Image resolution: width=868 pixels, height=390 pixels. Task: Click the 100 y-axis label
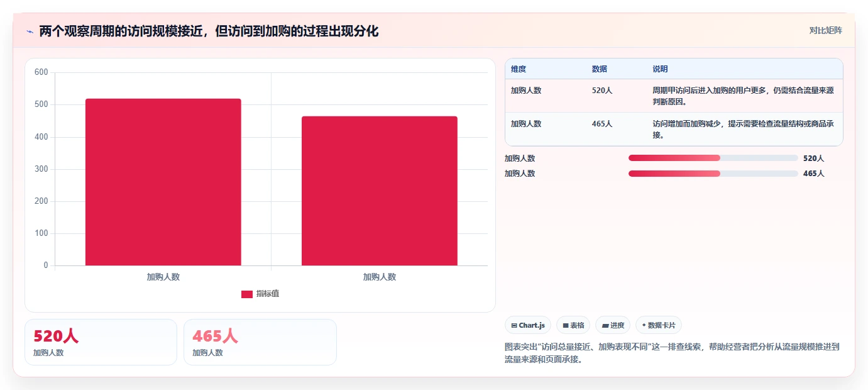(x=41, y=233)
